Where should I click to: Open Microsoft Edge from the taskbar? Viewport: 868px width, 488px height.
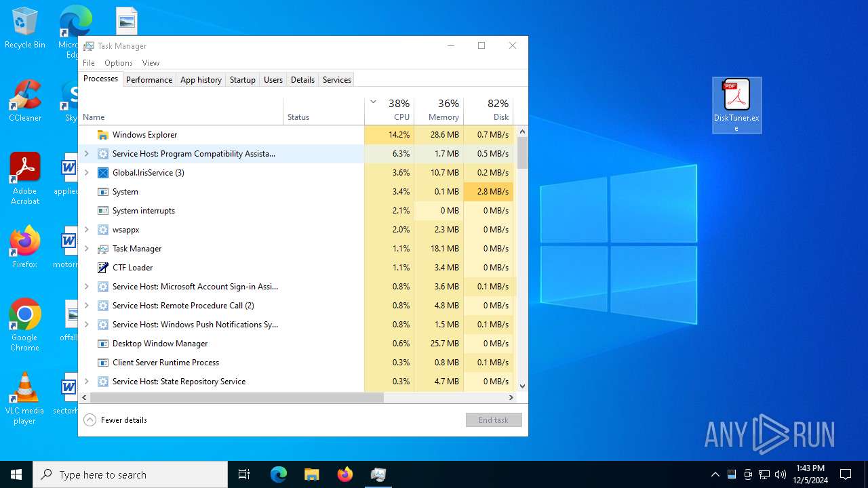[279, 474]
